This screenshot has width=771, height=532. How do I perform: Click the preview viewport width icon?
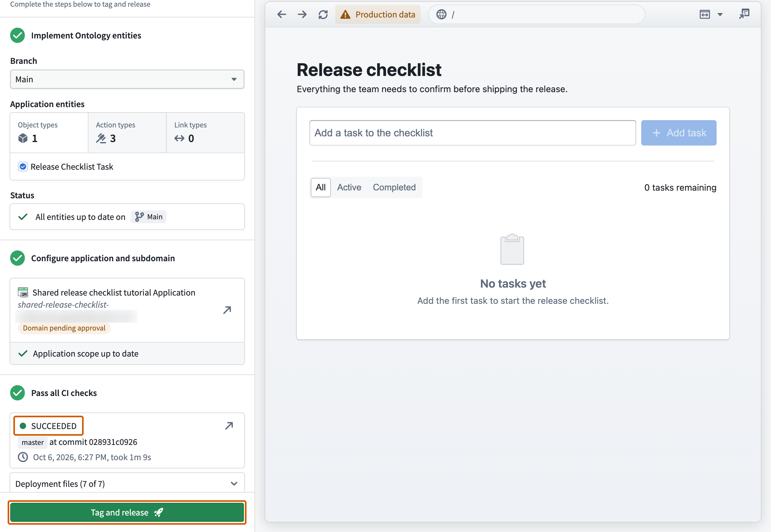(x=705, y=14)
